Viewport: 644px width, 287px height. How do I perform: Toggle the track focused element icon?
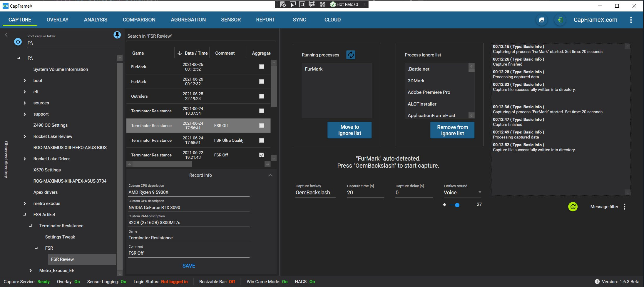[312, 4]
